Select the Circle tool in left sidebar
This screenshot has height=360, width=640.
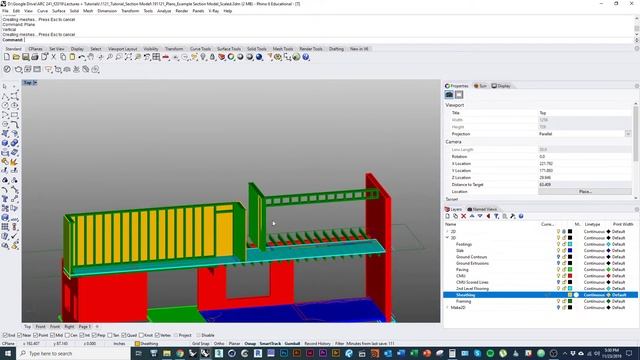(5, 105)
